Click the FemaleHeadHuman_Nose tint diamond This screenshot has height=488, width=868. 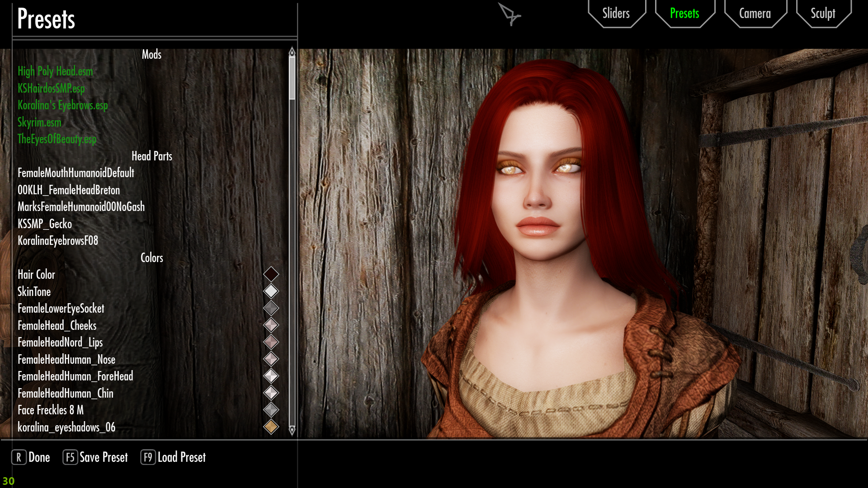point(271,359)
